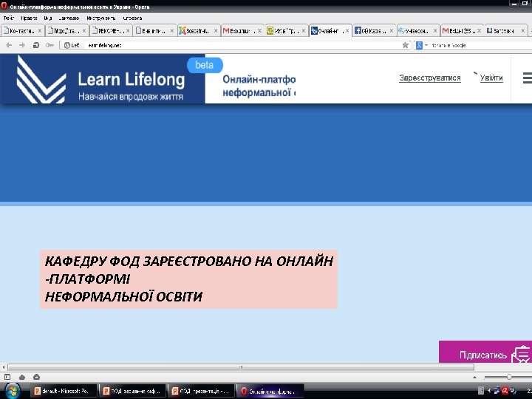The height and width of the screenshot is (399, 532).
Task: Toggle the Opera panels icon in status bar
Action: [7, 377]
